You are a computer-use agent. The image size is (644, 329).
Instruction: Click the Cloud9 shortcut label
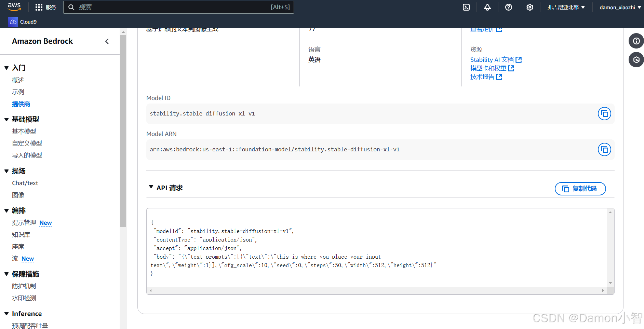click(x=28, y=22)
